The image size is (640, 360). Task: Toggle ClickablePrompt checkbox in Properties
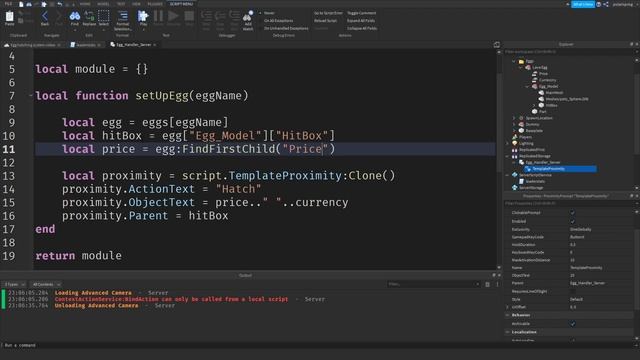tap(572, 213)
